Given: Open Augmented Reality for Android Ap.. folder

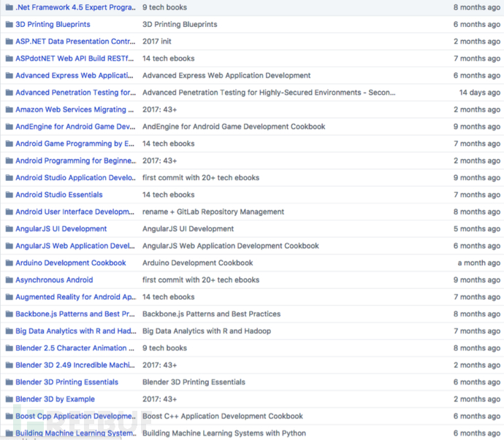Looking at the screenshot, I should [x=76, y=297].
